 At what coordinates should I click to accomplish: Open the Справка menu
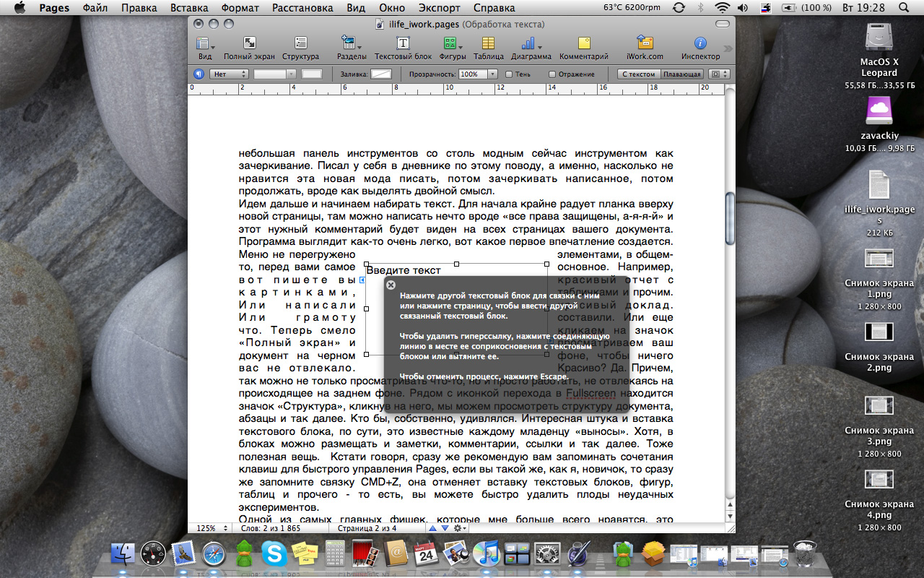[x=494, y=8]
